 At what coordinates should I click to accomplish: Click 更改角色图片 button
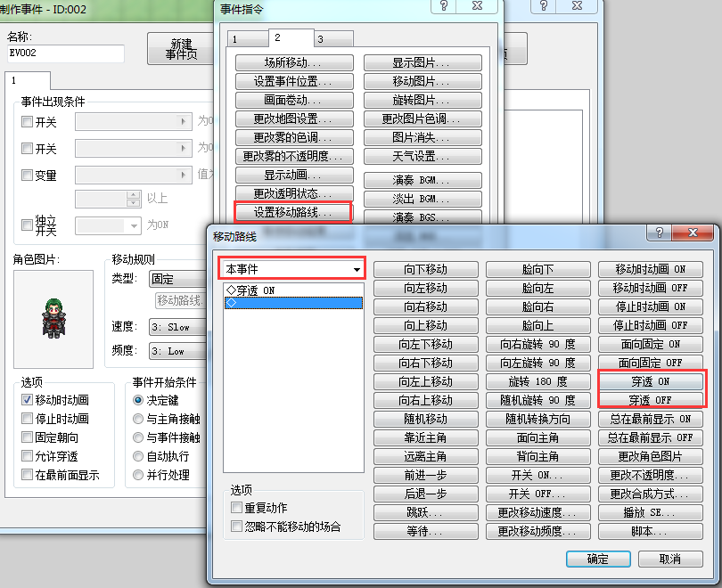[650, 456]
